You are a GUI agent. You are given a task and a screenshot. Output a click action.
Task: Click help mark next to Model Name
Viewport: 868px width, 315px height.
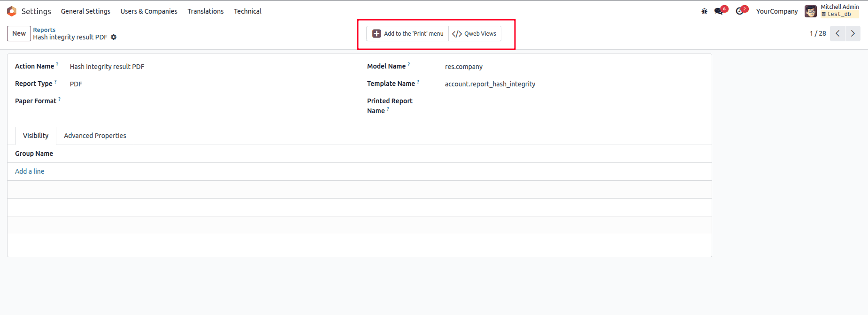(x=409, y=64)
